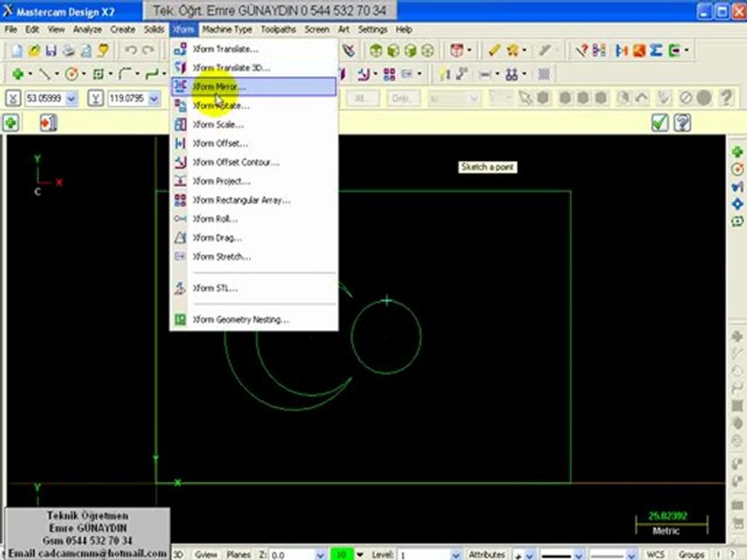Click the Print icon
This screenshot has height=560, width=747.
[68, 50]
